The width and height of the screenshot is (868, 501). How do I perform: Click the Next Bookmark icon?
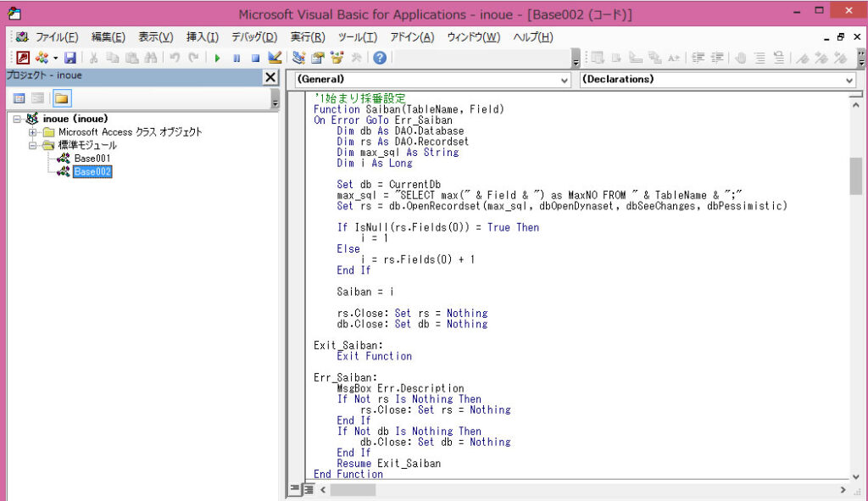tap(821, 58)
